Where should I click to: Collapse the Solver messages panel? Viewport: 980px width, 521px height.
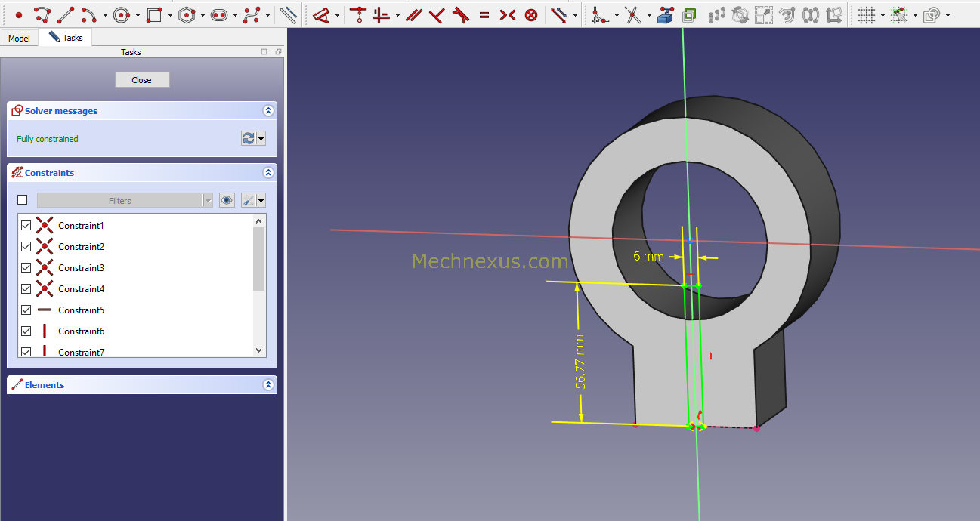pos(268,110)
